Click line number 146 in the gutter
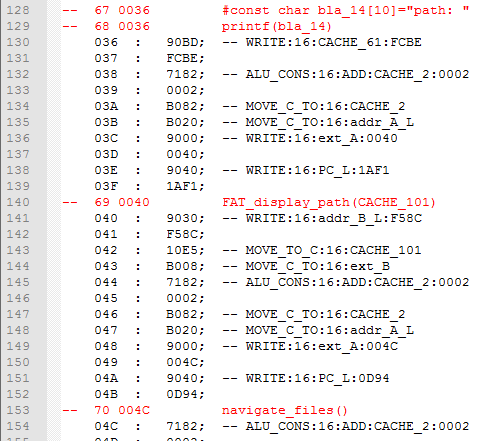Image resolution: width=486 pixels, height=441 pixels. click(18, 298)
